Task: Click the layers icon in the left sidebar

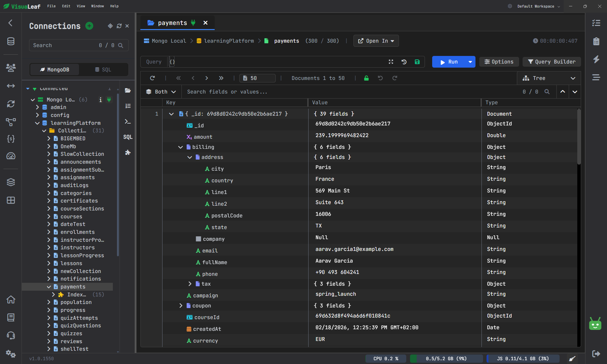Action: click(x=11, y=182)
